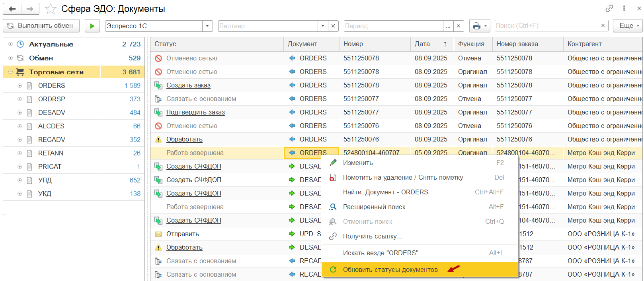This screenshot has height=281, width=644.
Task: Click the document icon next to PRICAT
Action: (x=29, y=167)
